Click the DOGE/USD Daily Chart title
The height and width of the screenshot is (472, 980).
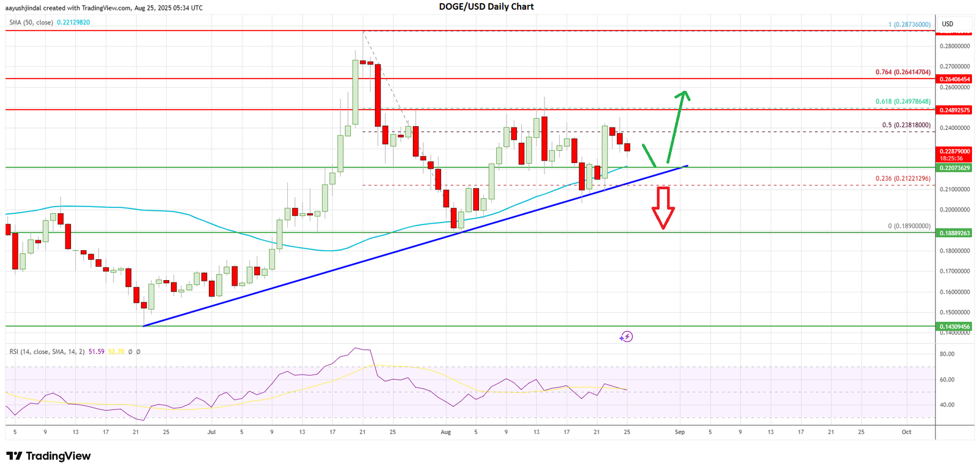click(x=486, y=7)
